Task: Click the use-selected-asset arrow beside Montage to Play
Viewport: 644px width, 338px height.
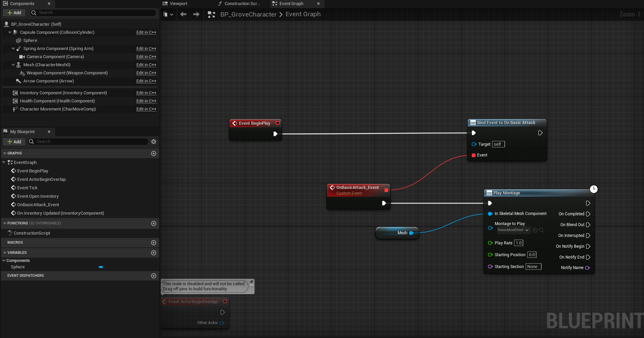Action: coord(535,230)
